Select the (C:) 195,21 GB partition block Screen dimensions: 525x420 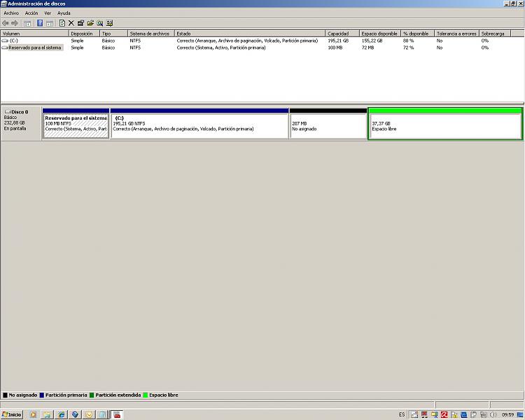point(199,124)
